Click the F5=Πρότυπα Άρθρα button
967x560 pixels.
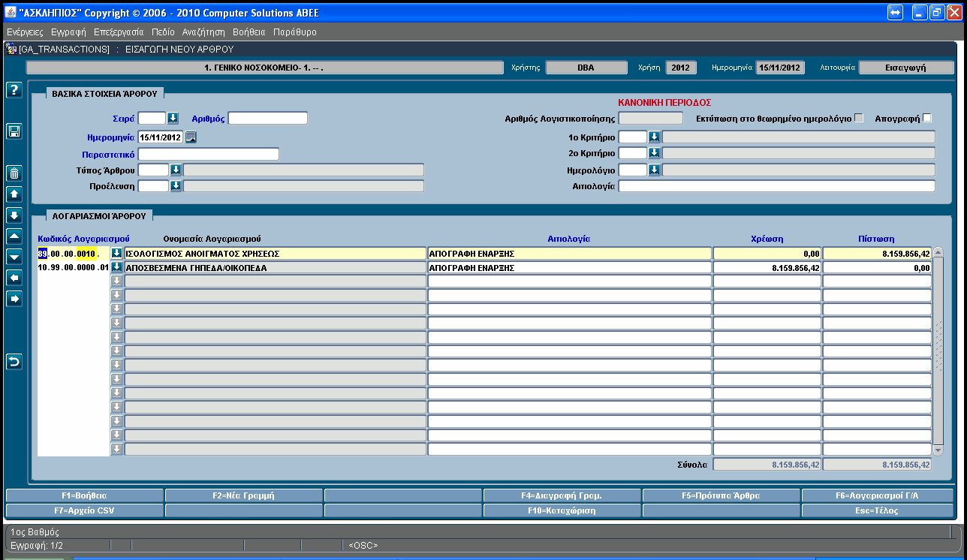coord(721,495)
